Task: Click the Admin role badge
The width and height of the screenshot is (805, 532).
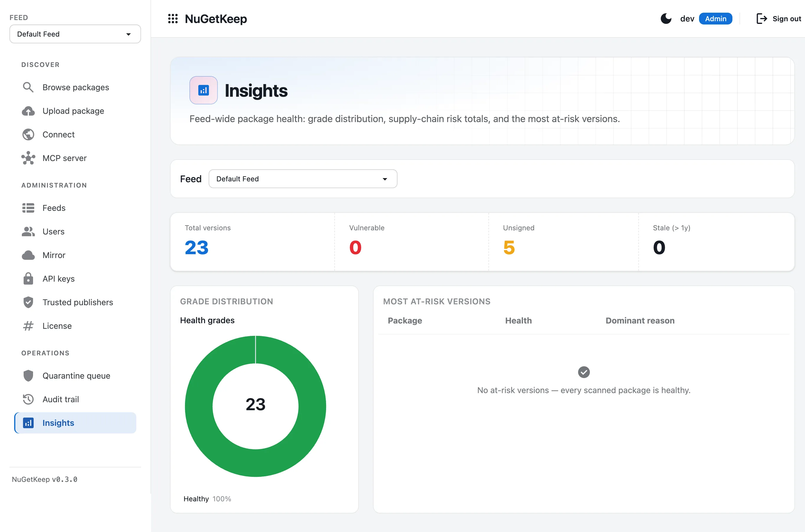Action: pos(715,19)
